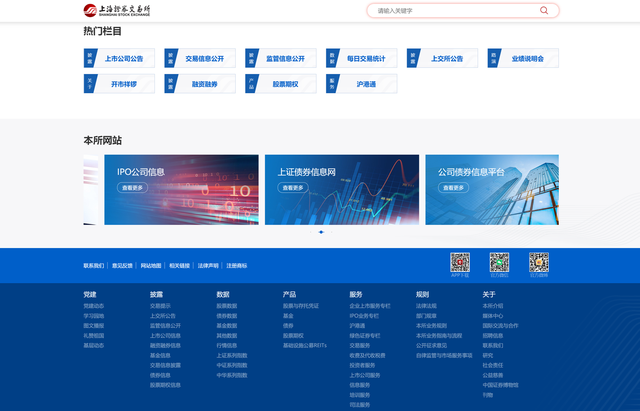
Task: Open the 融资融券 hot column button
Action: (x=200, y=84)
